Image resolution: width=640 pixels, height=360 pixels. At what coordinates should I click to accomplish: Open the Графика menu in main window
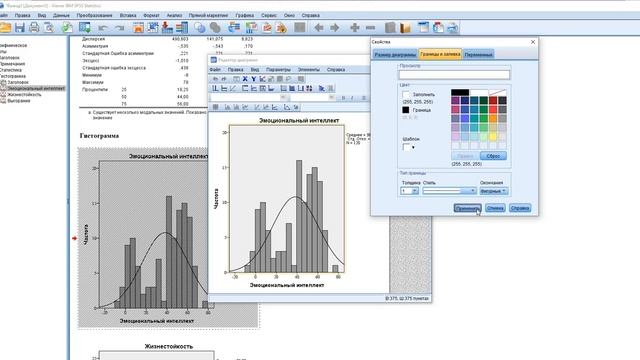[244, 15]
